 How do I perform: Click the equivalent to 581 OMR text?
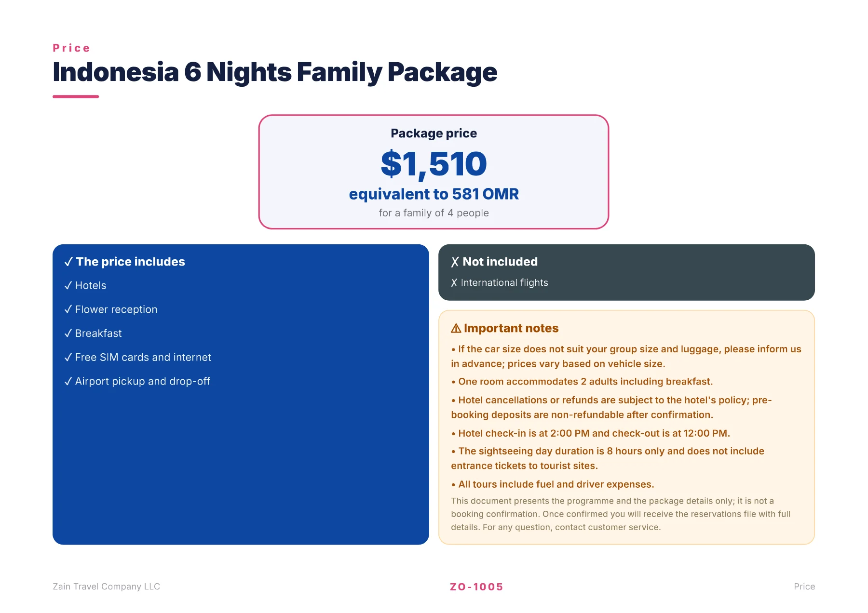point(434,194)
